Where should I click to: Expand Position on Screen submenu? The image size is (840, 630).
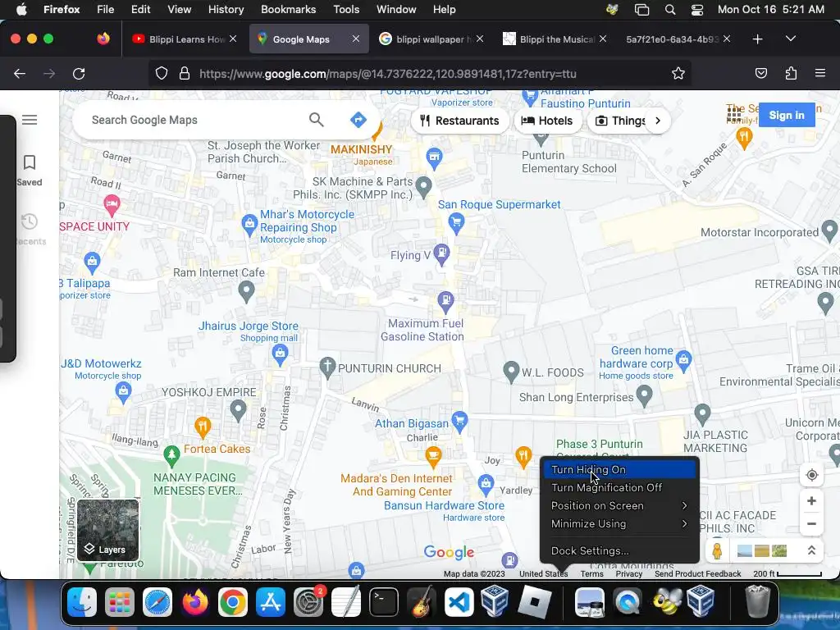620,505
